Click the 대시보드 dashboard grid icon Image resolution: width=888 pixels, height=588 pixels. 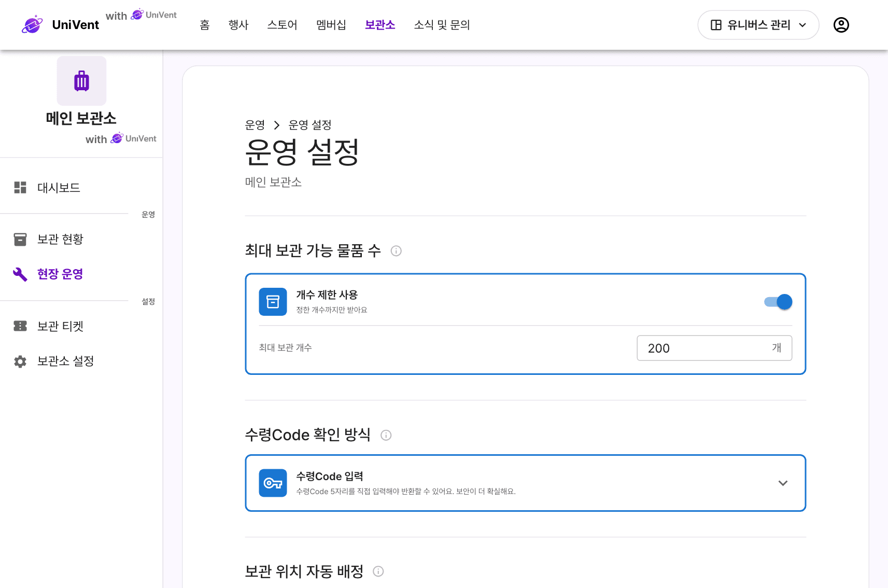20,188
